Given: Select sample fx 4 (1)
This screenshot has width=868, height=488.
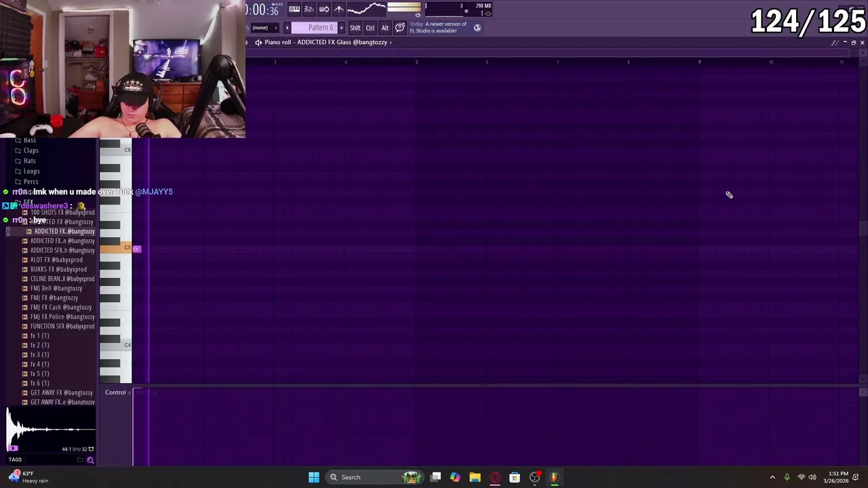Looking at the screenshot, I should pos(39,364).
